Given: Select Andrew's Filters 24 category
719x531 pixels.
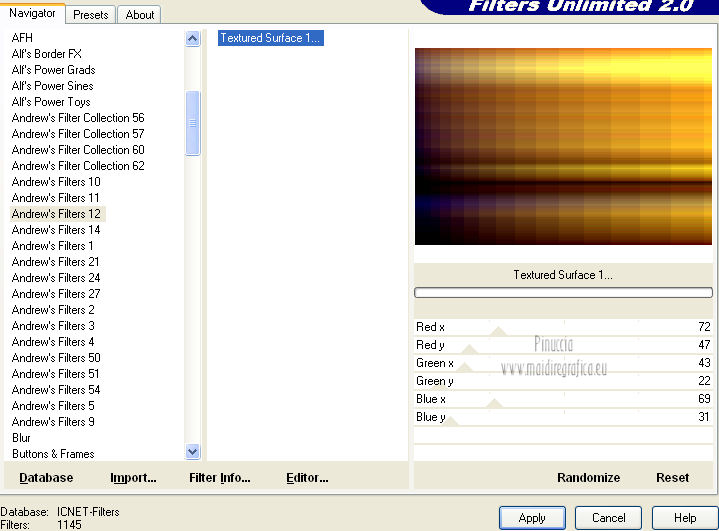Looking at the screenshot, I should click(x=56, y=278).
